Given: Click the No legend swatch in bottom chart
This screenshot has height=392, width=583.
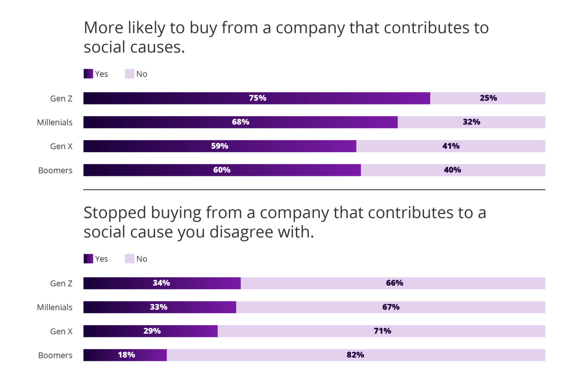Looking at the screenshot, I should pos(129,258).
